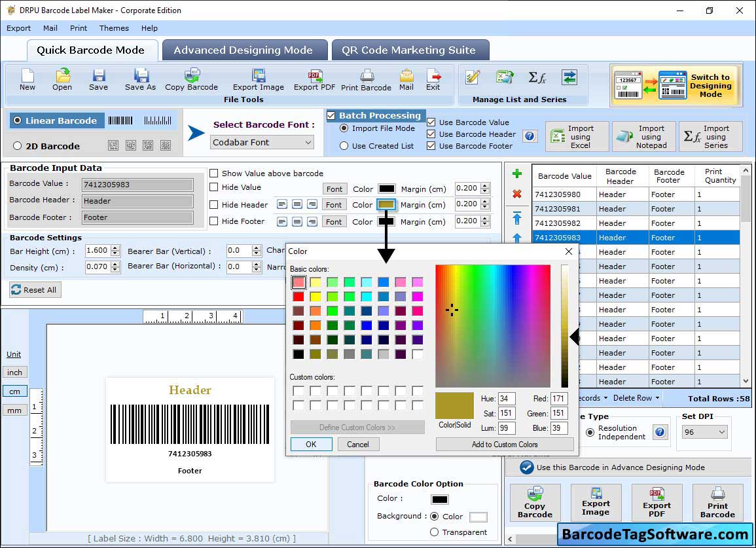Open the Set DPI 96 dropdown
The width and height of the screenshot is (756, 548).
tap(704, 432)
